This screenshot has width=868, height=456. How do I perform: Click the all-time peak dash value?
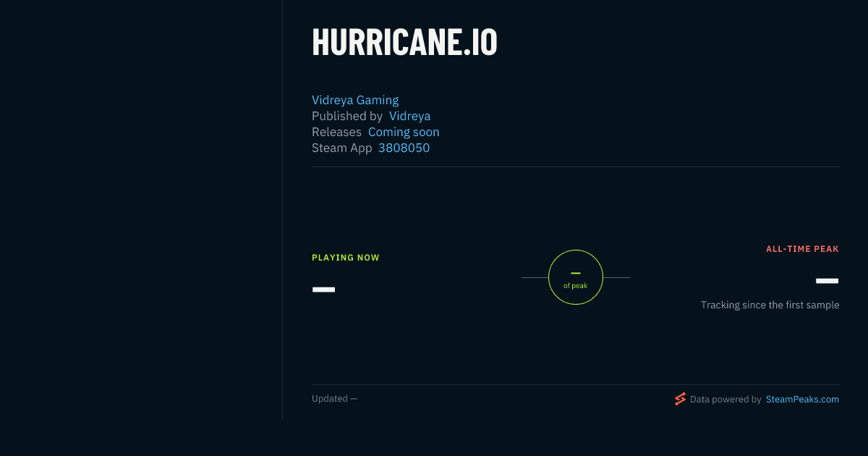[827, 281]
